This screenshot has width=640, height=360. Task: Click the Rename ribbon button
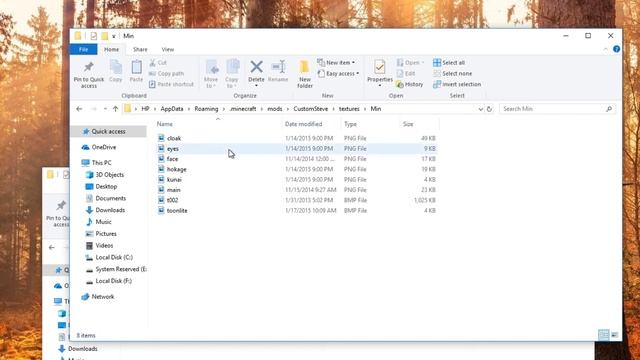coord(278,71)
